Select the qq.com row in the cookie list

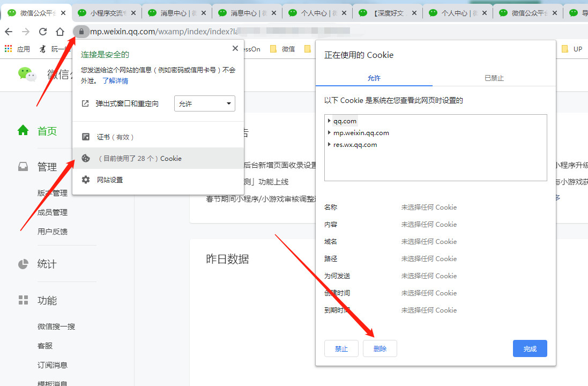point(345,121)
